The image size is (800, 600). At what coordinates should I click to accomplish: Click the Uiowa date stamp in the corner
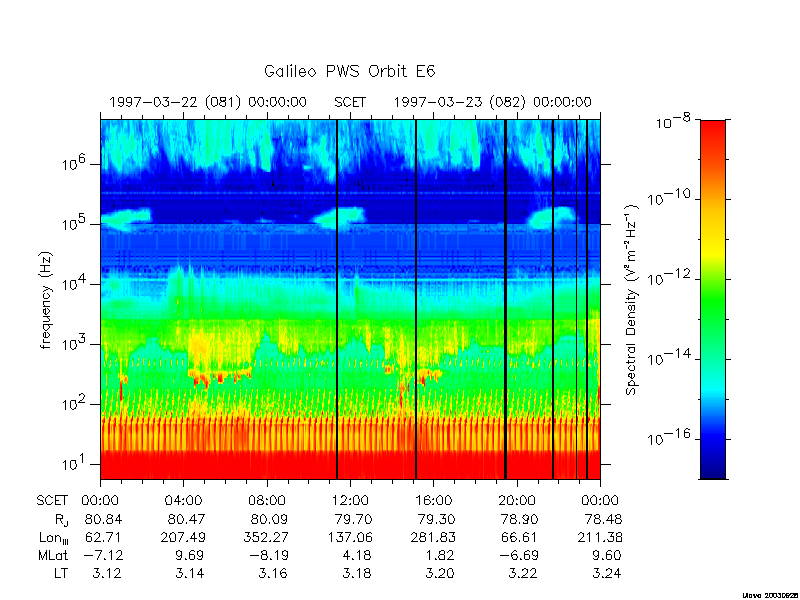click(769, 595)
